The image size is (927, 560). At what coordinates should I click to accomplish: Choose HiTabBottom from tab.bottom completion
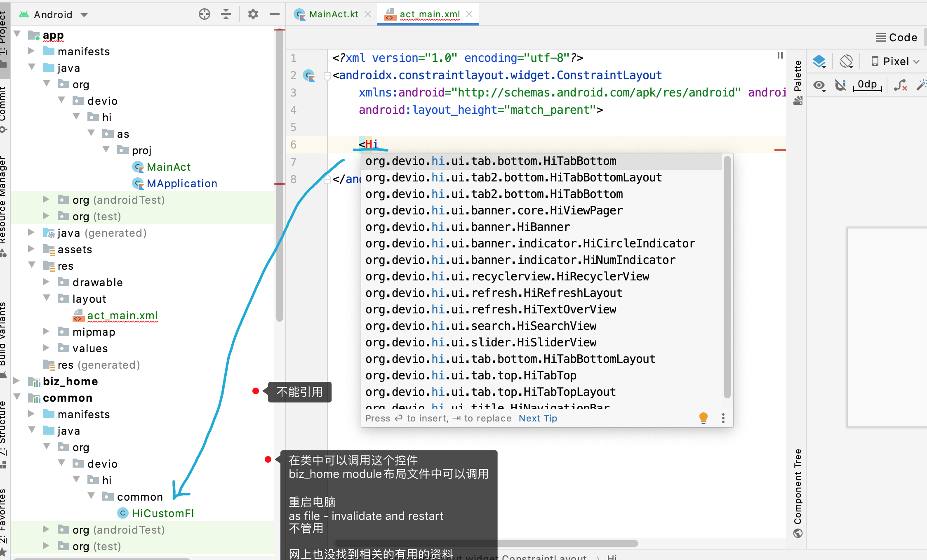(x=542, y=161)
